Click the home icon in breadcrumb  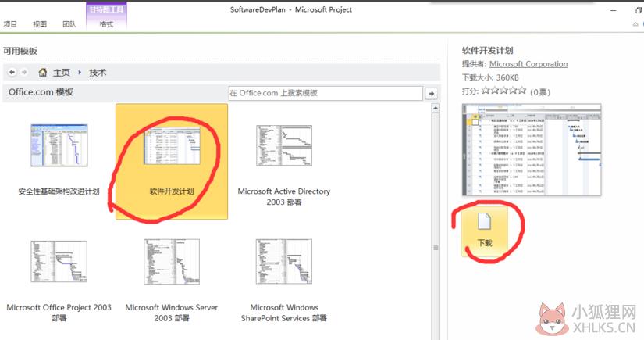point(43,73)
